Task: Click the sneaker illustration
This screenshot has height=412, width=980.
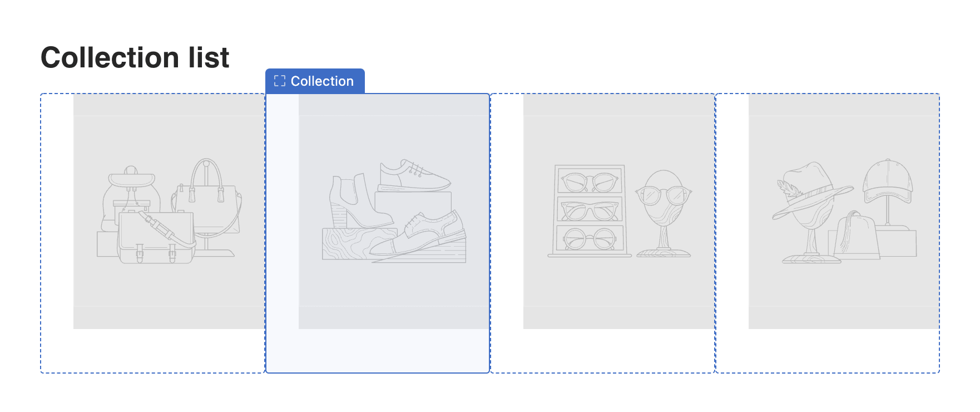Action: (414, 175)
